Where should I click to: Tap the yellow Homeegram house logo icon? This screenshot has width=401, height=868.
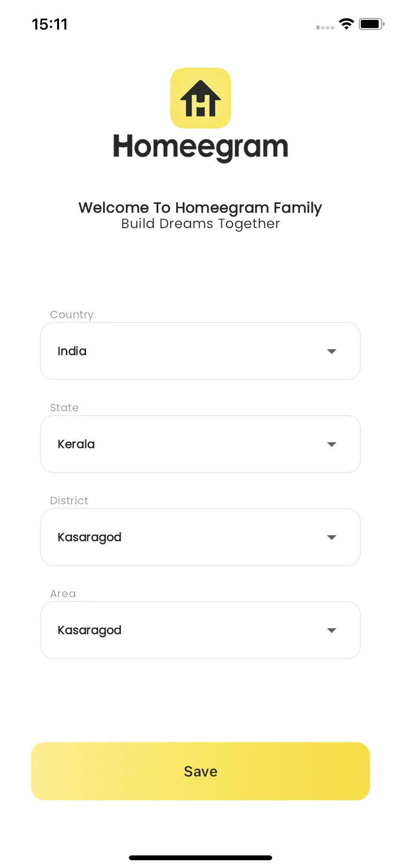click(200, 98)
